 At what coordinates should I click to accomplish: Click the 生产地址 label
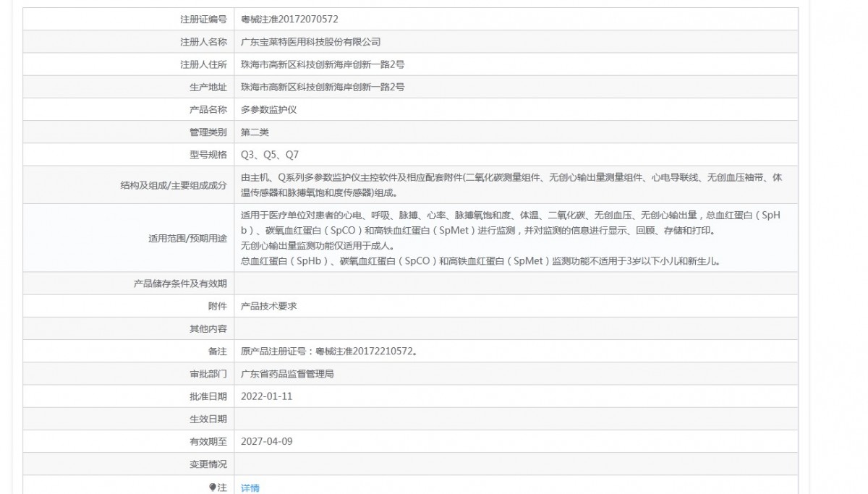point(208,87)
